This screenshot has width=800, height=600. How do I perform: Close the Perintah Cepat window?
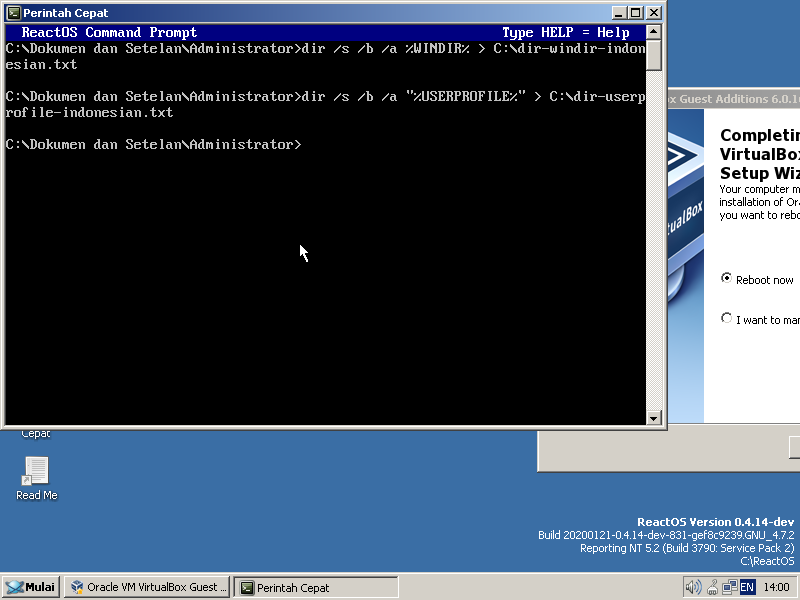[x=654, y=13]
